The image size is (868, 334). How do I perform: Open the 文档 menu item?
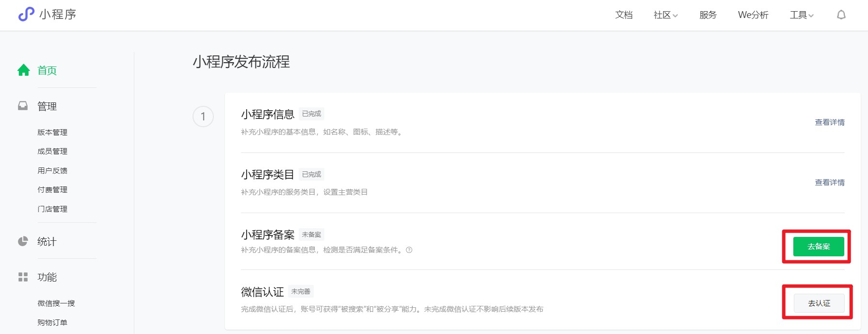[624, 15]
